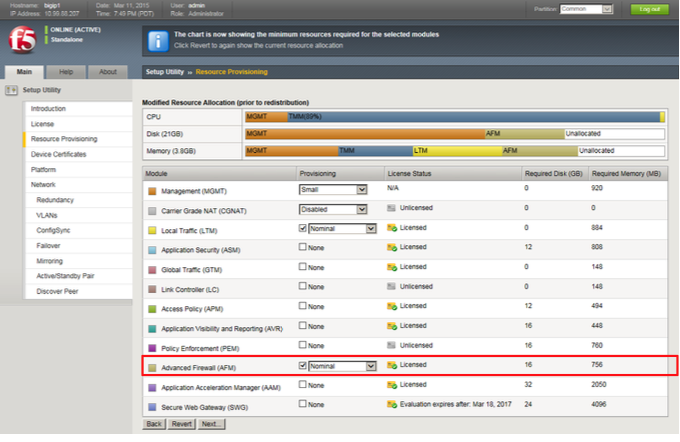The height and width of the screenshot is (442, 680).
Task: Click the Licensed status icon for GTM
Action: click(x=392, y=267)
